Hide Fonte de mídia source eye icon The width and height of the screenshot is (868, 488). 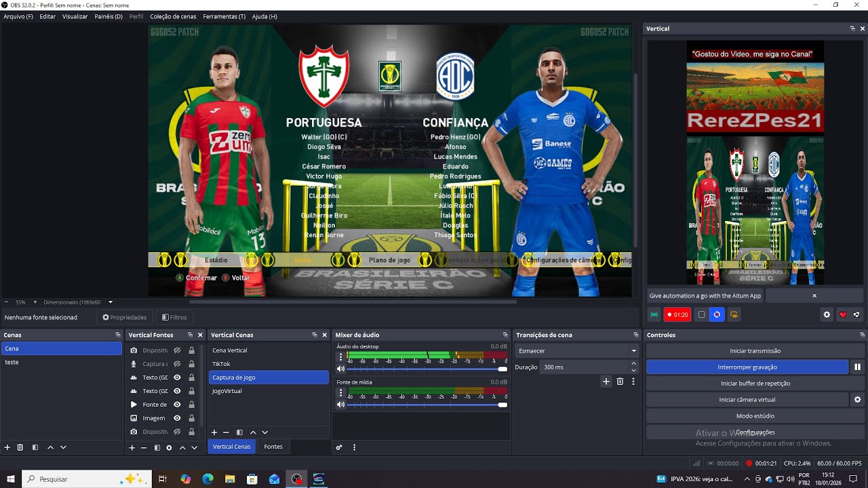point(177,405)
